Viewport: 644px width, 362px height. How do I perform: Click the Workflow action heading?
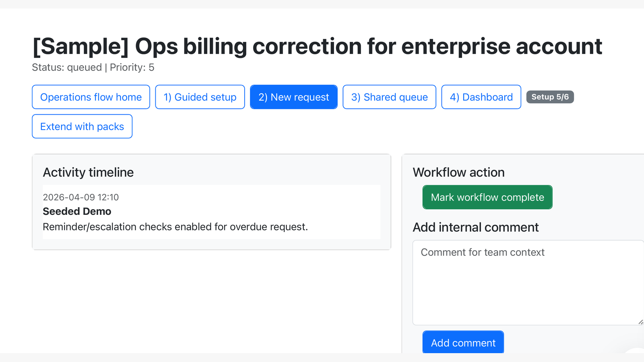point(458,172)
